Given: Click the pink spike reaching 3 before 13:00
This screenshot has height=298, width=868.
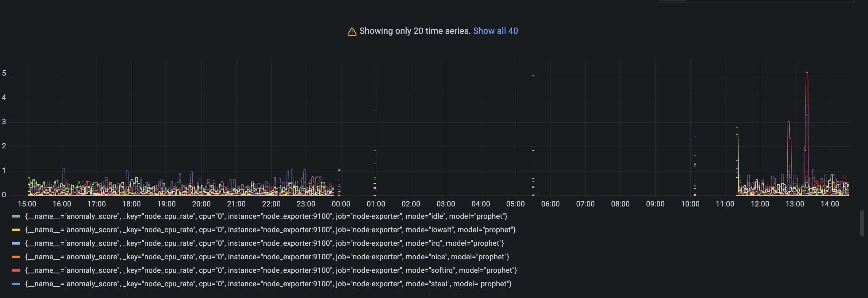Looking at the screenshot, I should tap(789, 122).
